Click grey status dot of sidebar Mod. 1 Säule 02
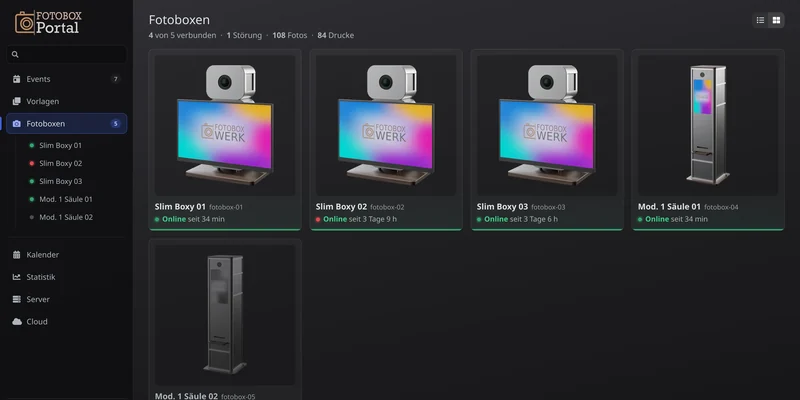 pyautogui.click(x=32, y=217)
